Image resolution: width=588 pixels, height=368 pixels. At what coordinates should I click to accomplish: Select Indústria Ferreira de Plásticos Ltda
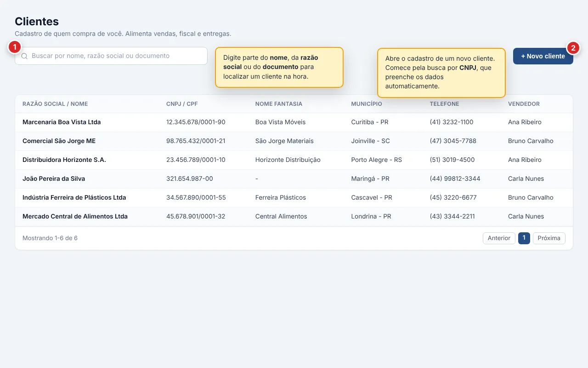294,198
